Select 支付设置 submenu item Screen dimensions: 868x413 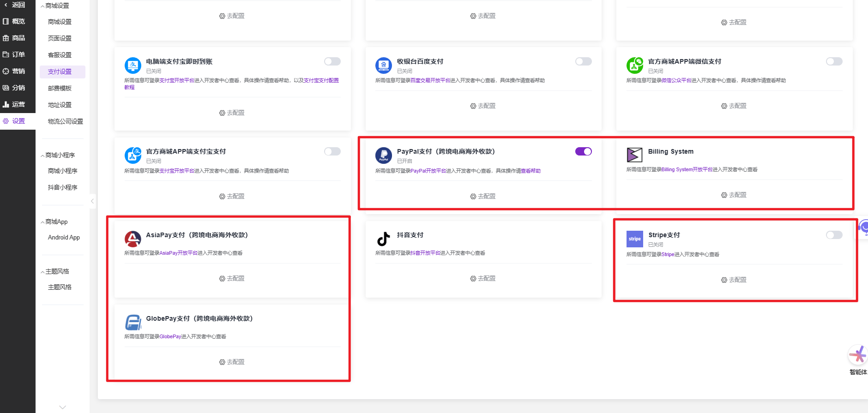(x=62, y=72)
